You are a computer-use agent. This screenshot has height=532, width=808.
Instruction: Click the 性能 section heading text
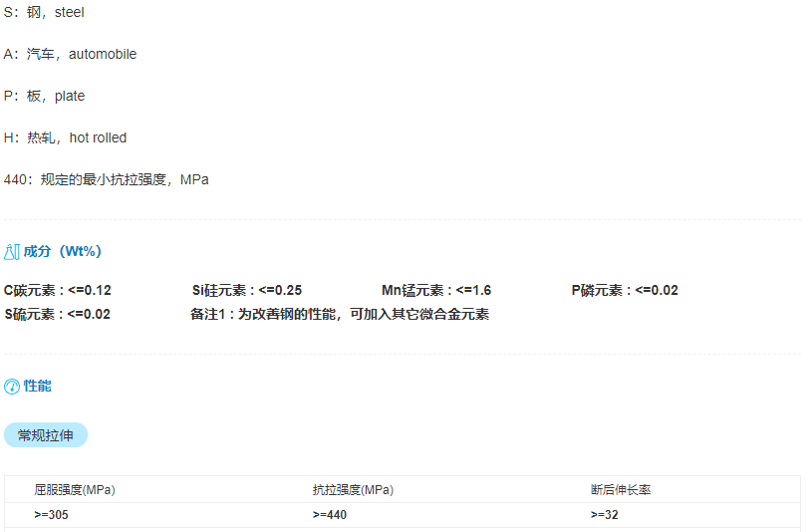tap(38, 386)
